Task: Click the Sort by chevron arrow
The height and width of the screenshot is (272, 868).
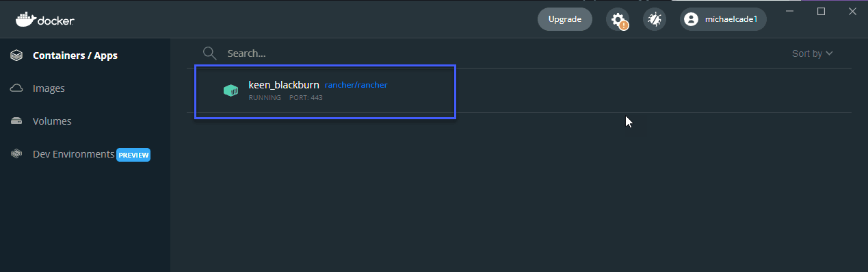Action: click(x=830, y=53)
